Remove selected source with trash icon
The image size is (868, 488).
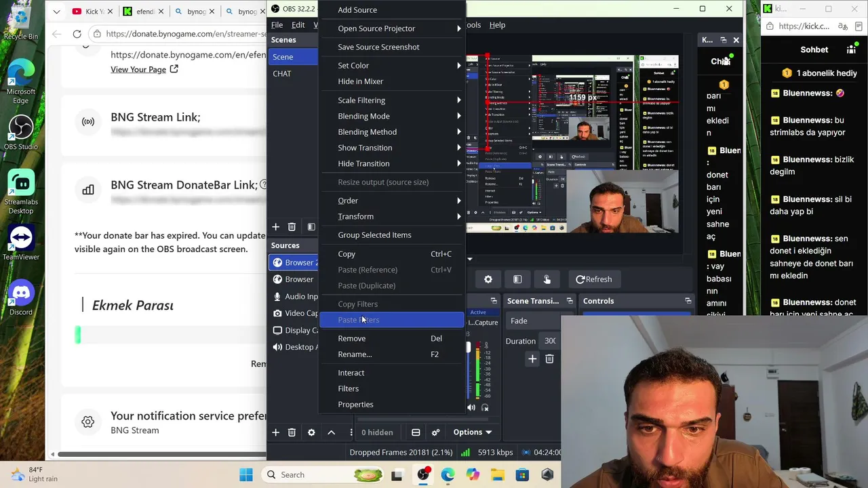point(292,432)
